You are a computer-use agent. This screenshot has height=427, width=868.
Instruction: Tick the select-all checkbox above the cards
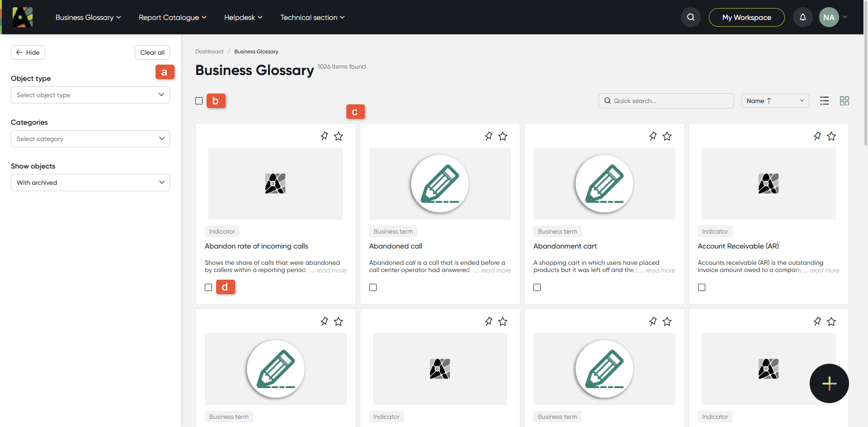(x=199, y=101)
